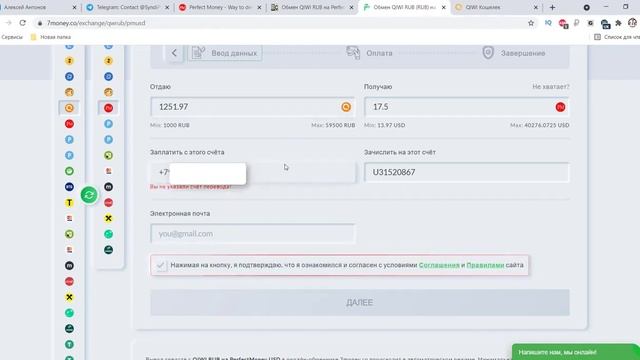The height and width of the screenshot is (360, 640).
Task: Select QIWI icon in the give-currency list
Action: [x=69, y=108]
